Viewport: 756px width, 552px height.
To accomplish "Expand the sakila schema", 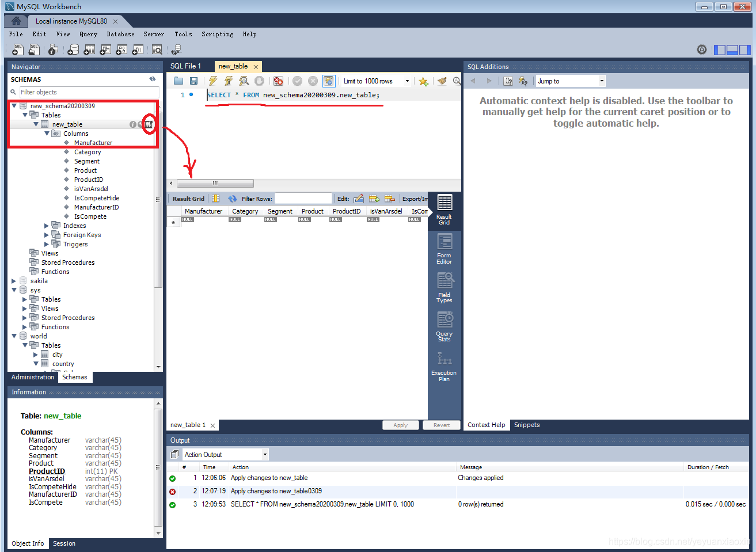I will [x=14, y=281].
